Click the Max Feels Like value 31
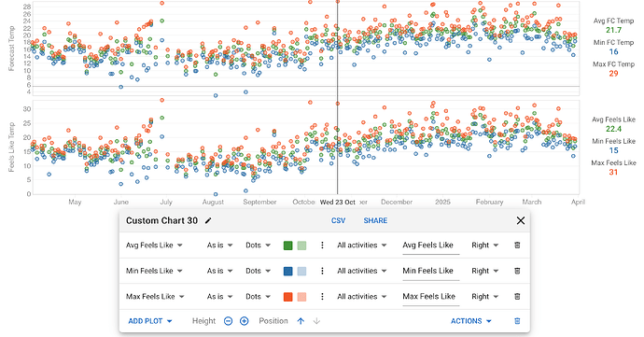This screenshot has height=337, width=644. pyautogui.click(x=613, y=172)
